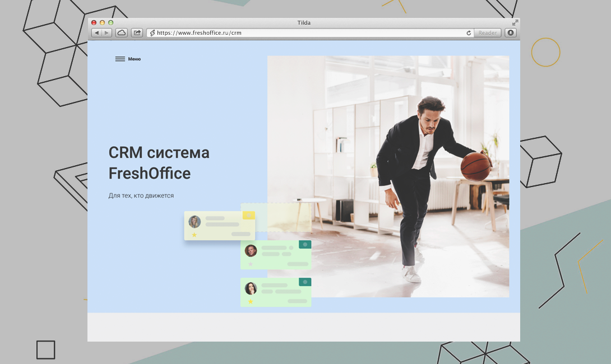
Task: Open iCloud tabs cloud button
Action: [x=122, y=32]
